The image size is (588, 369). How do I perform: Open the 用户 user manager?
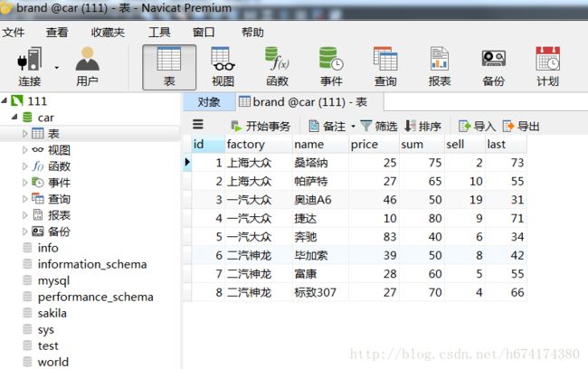pos(87,67)
